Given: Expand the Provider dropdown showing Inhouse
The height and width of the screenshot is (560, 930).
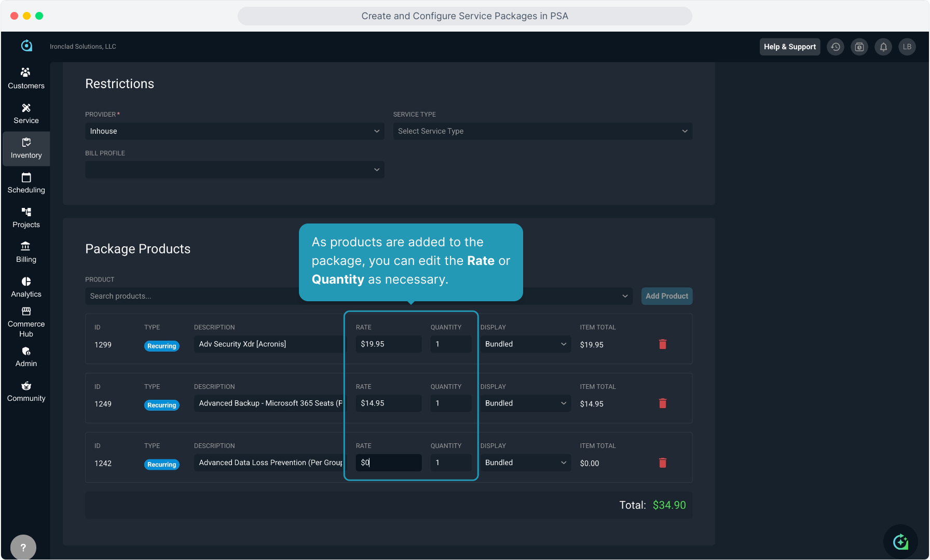Looking at the screenshot, I should [x=235, y=131].
